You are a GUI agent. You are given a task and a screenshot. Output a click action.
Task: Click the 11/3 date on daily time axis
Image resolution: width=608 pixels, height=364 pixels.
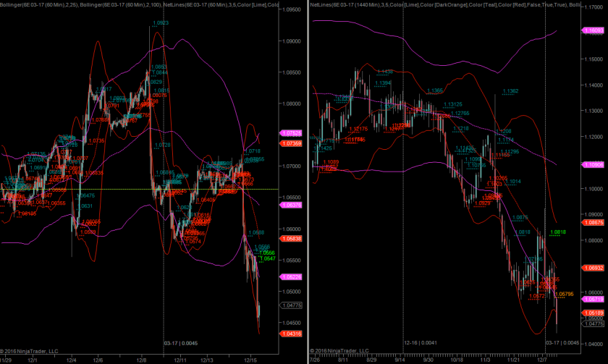[486, 360]
